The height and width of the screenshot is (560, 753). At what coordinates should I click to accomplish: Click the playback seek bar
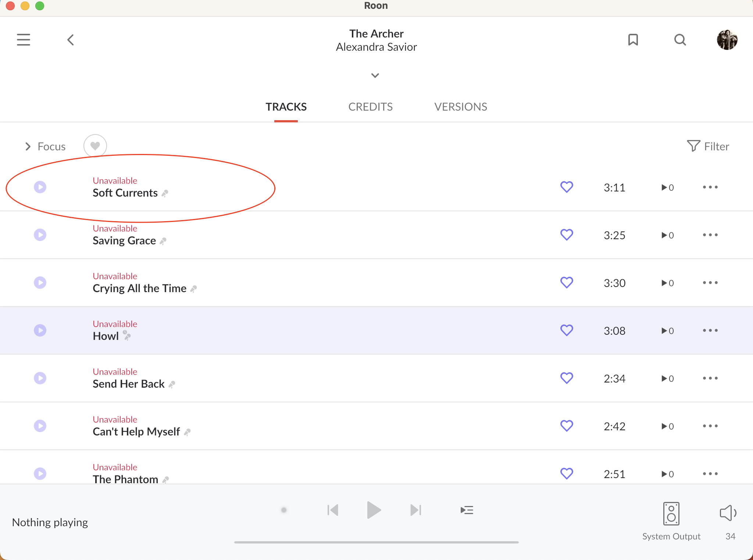click(x=376, y=542)
